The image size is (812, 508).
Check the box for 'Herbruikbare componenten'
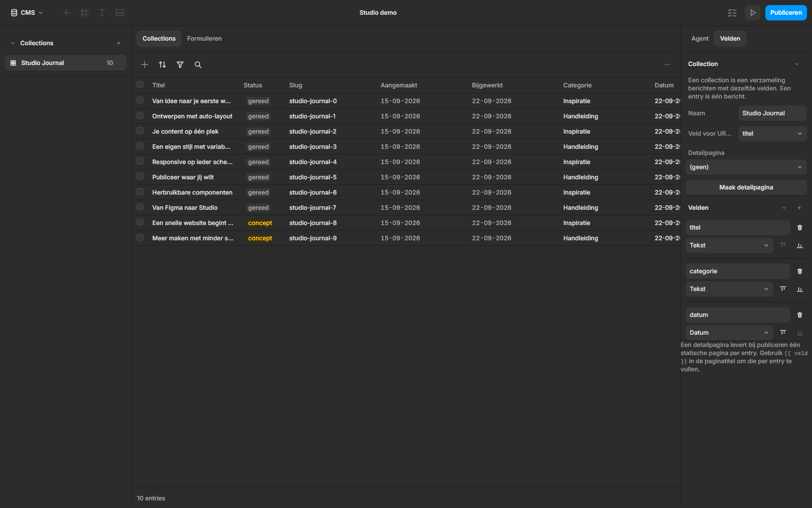point(140,192)
